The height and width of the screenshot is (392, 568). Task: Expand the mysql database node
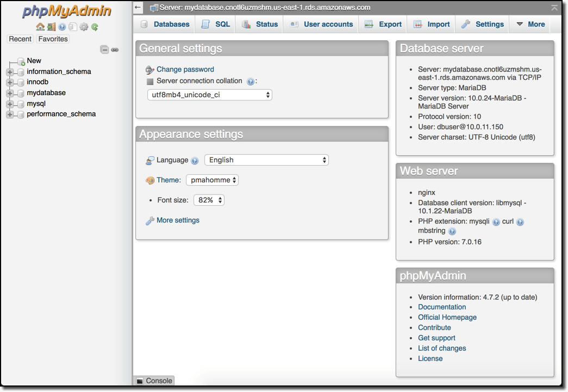coord(10,104)
